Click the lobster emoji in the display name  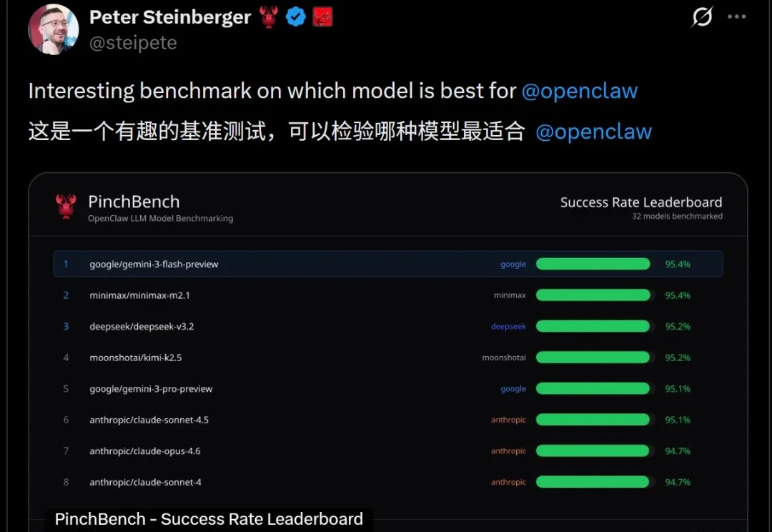[x=267, y=16]
